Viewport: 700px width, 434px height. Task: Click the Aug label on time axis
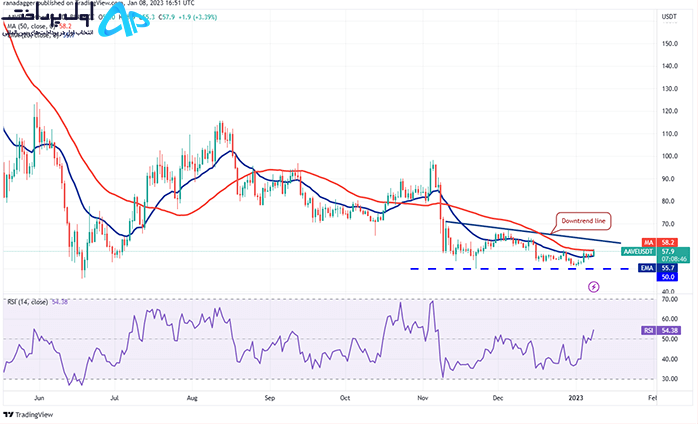[192, 398]
